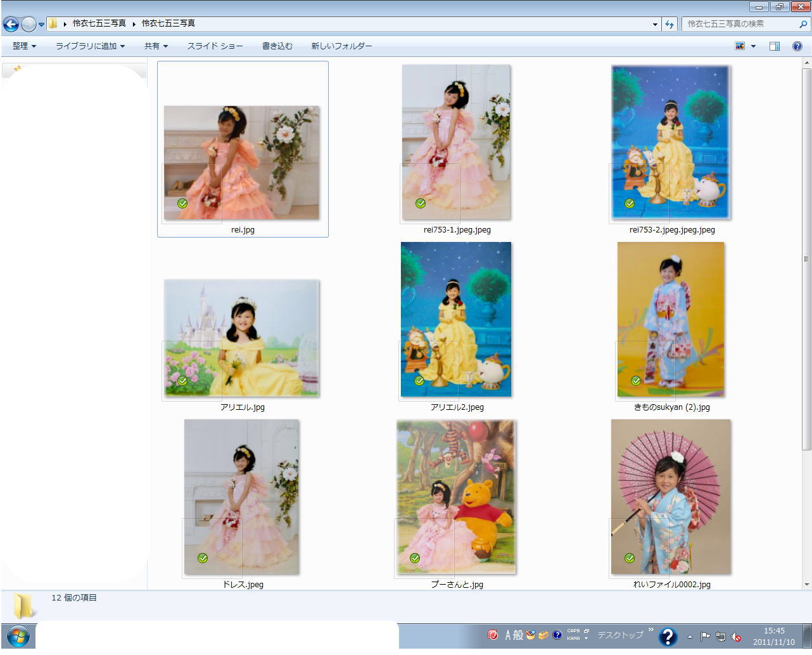The image size is (812, 655).
Task: Click the file name アリエル.jpg
Action: 243,407
